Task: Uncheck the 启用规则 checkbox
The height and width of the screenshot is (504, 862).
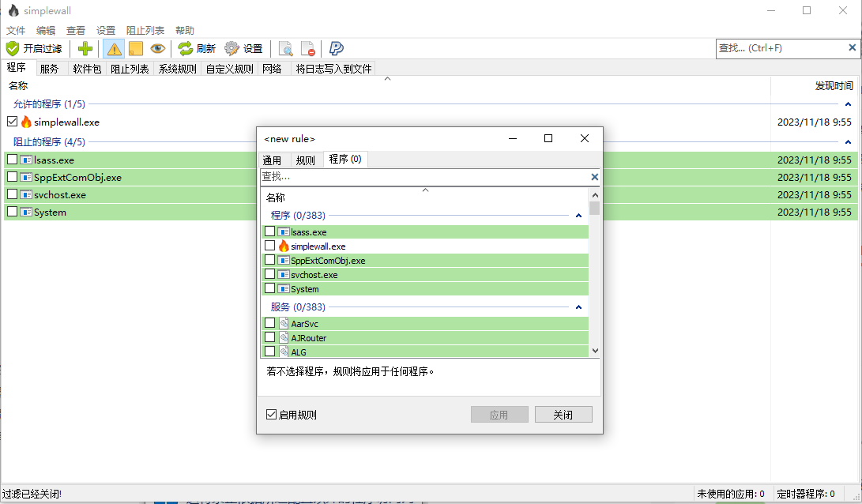Action: coord(272,415)
